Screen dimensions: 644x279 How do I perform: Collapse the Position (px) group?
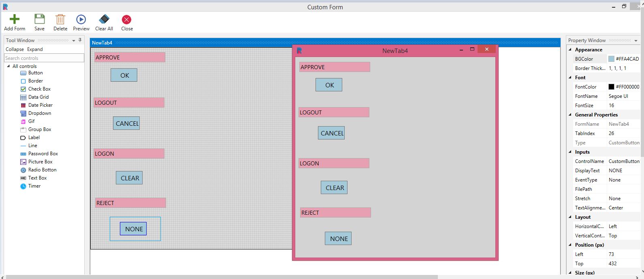[x=570, y=245]
